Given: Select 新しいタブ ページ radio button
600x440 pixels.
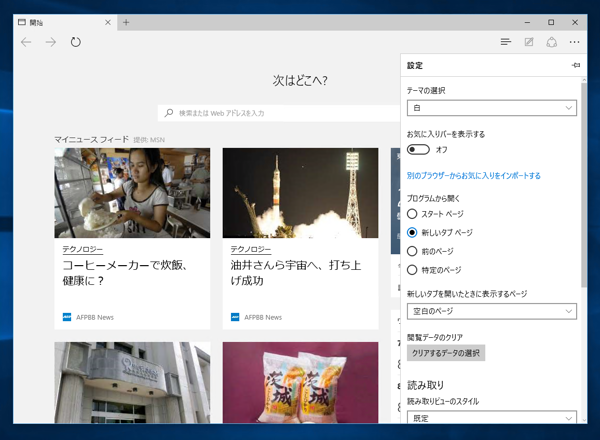Looking at the screenshot, I should click(x=412, y=233).
